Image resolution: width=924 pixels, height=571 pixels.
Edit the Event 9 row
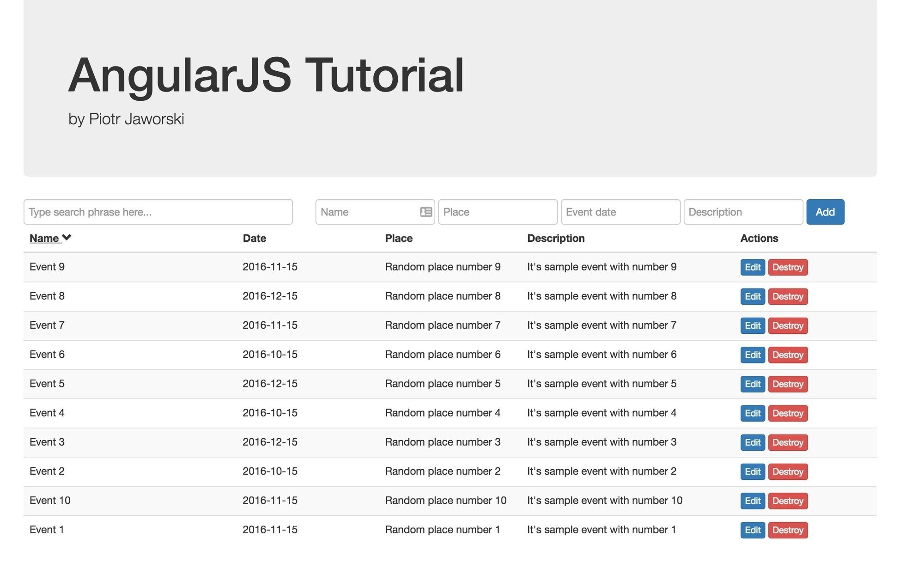(753, 267)
